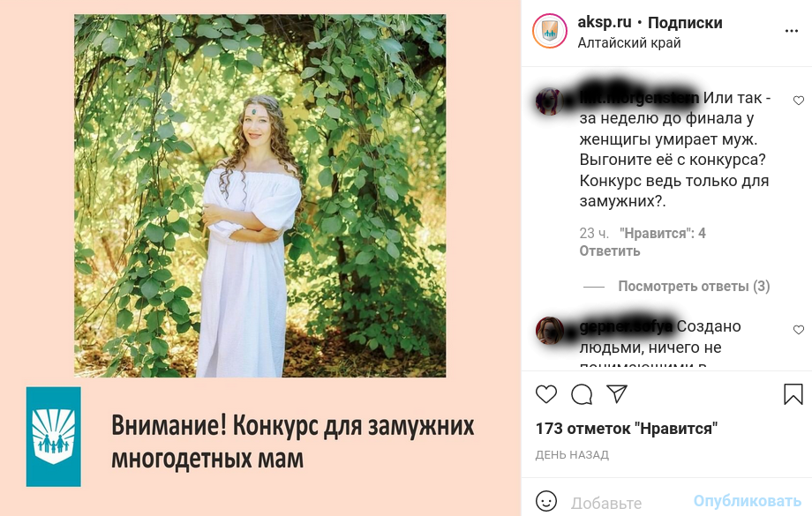The image size is (812, 516).
Task: Click Подписки following button
Action: (685, 23)
